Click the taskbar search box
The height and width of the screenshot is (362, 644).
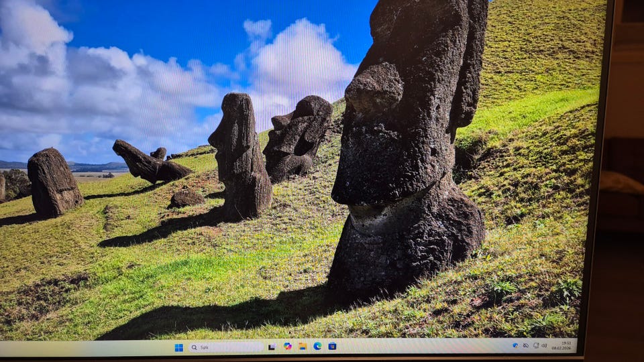[x=225, y=347]
